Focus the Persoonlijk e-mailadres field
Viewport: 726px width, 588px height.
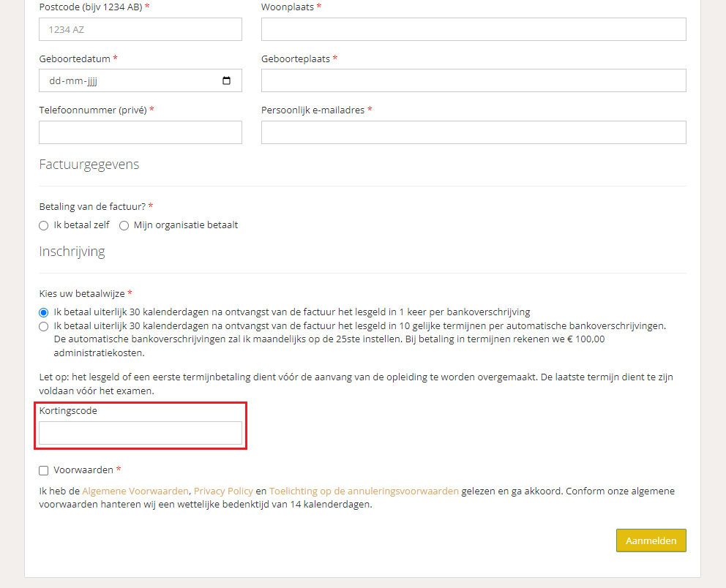pos(474,132)
